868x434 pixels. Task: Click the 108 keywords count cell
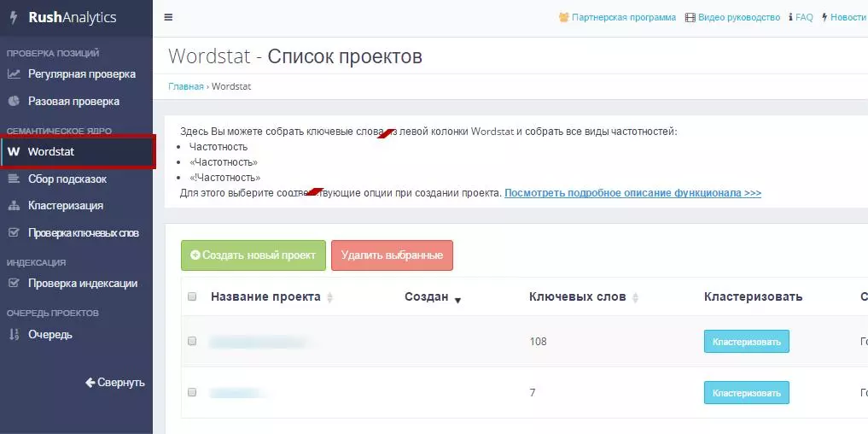click(538, 342)
